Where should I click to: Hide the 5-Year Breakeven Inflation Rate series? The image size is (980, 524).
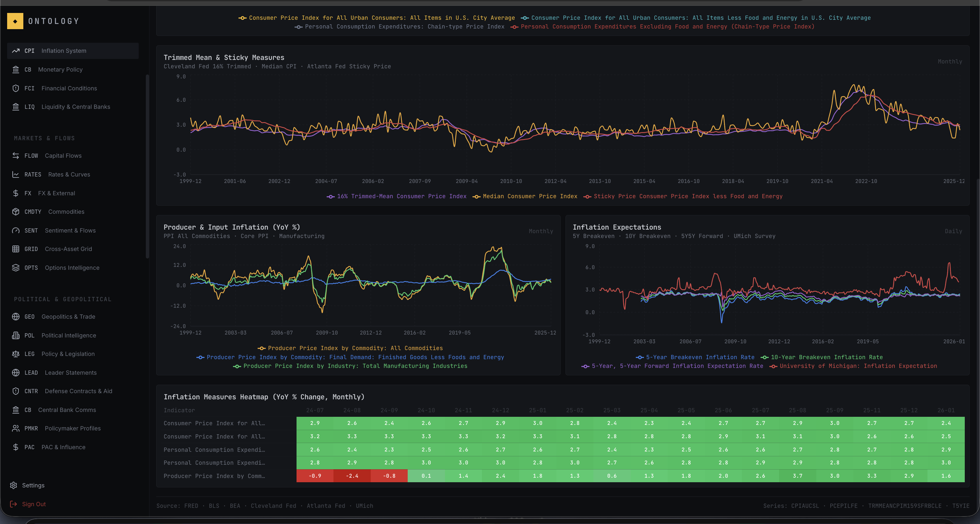[696, 357]
